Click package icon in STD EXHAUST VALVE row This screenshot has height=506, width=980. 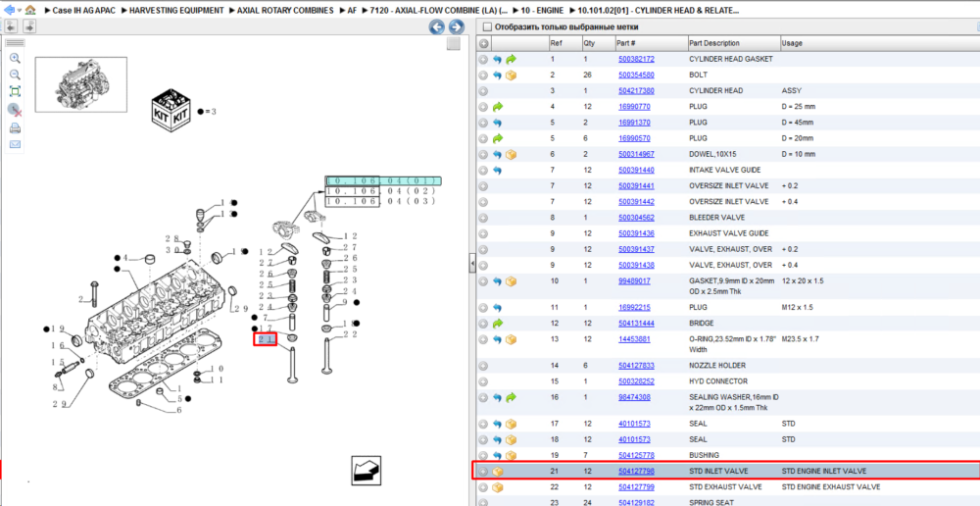(498, 487)
